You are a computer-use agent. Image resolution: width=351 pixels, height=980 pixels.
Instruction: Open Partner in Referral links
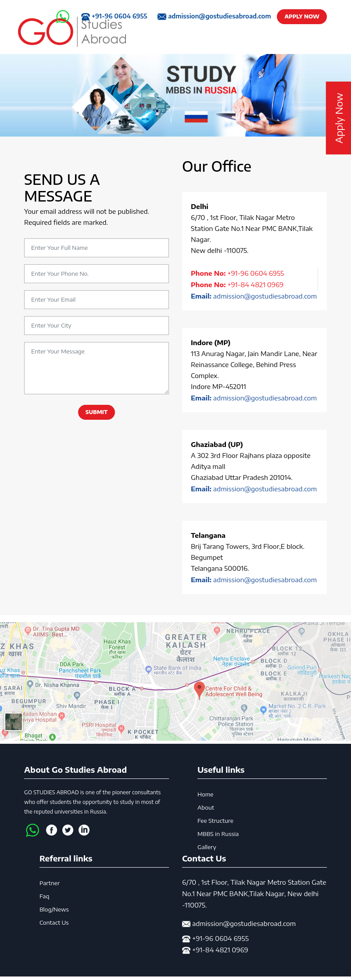50,883
